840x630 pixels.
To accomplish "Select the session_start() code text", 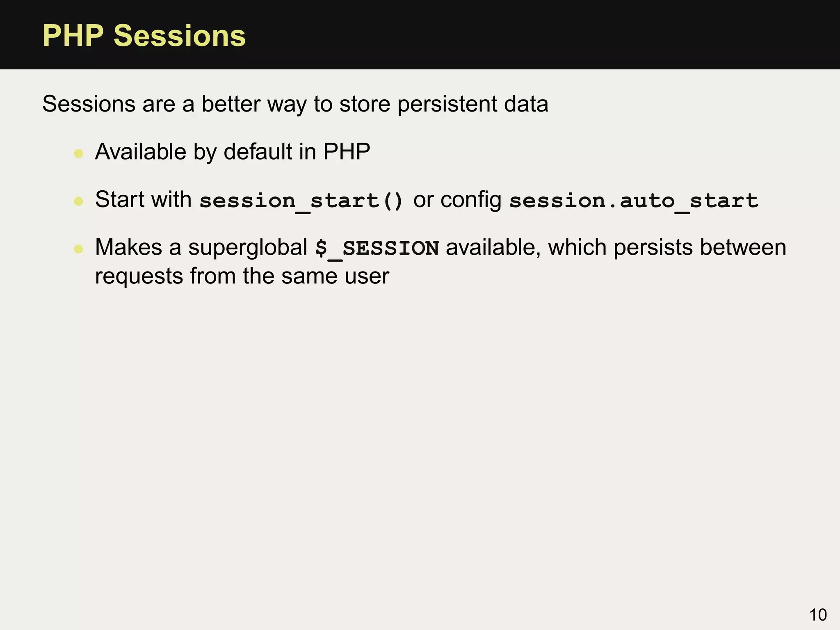I will point(301,201).
